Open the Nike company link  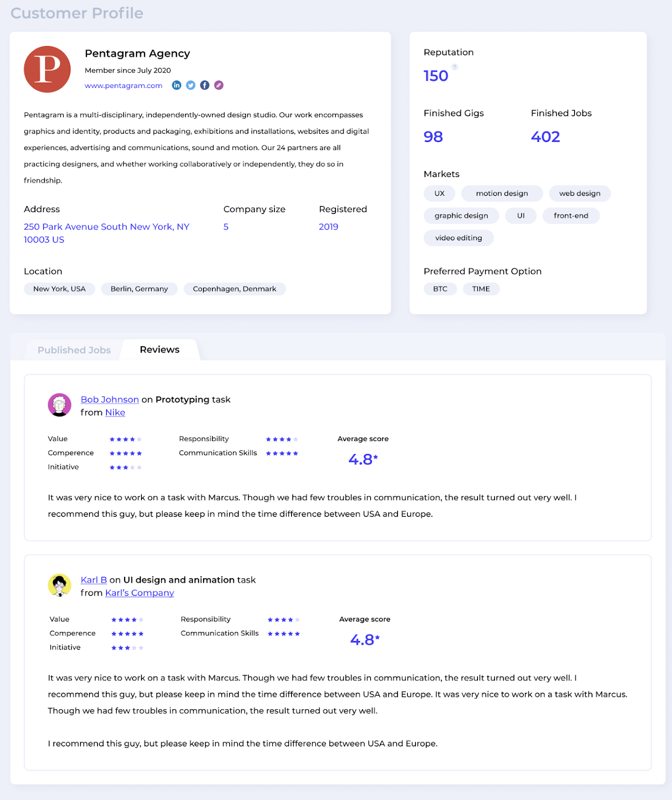pyautogui.click(x=115, y=412)
